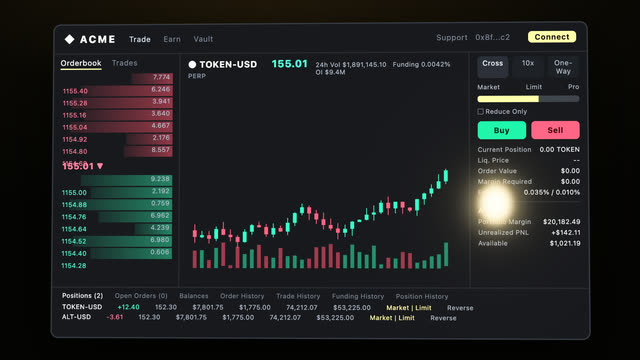Viewport: 640px width, 360px height.
Task: Click the yellow Connect button
Action: [x=552, y=37]
